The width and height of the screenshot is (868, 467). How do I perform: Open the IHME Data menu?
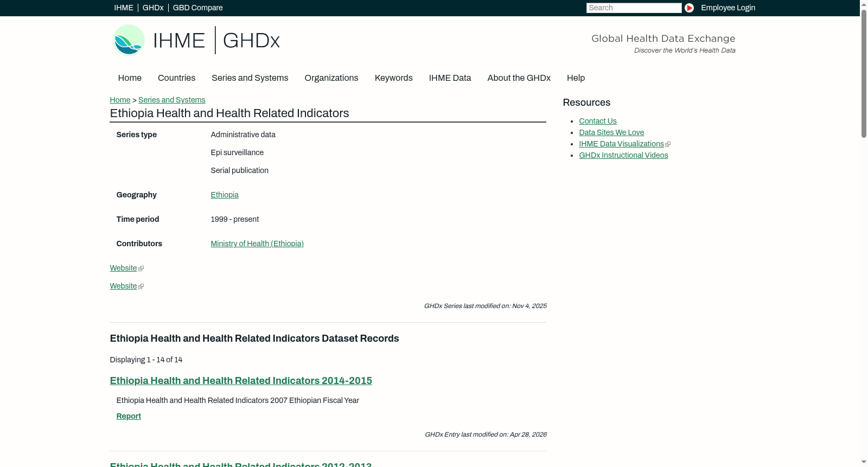450,78
